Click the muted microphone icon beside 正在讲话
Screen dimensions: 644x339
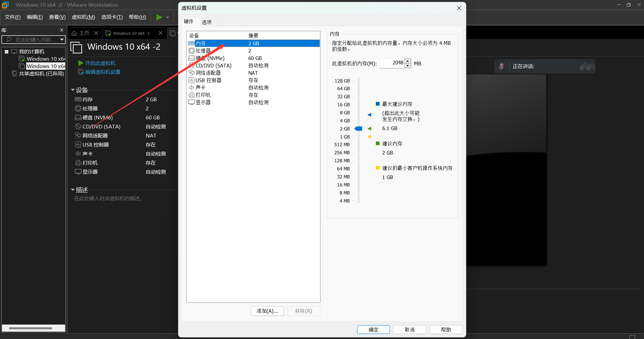(501, 66)
